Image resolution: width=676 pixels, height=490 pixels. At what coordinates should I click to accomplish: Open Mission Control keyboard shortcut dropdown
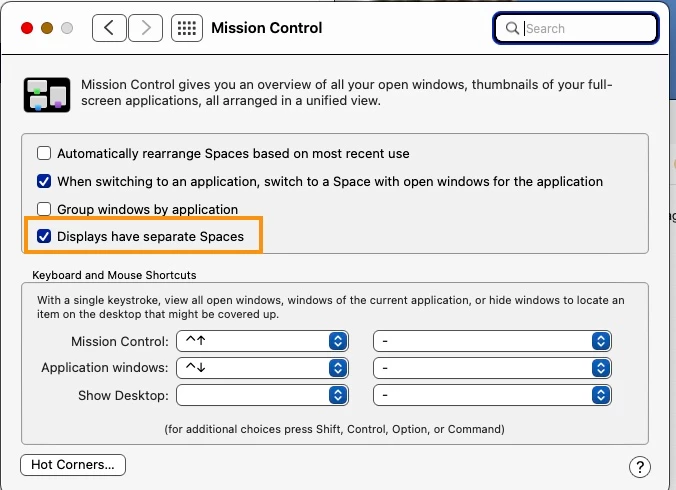pos(262,341)
